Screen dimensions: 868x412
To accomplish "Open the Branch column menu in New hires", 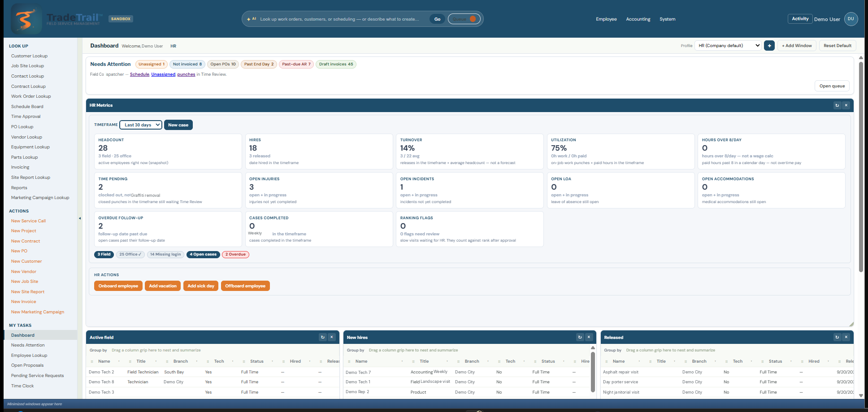I will click(488, 361).
